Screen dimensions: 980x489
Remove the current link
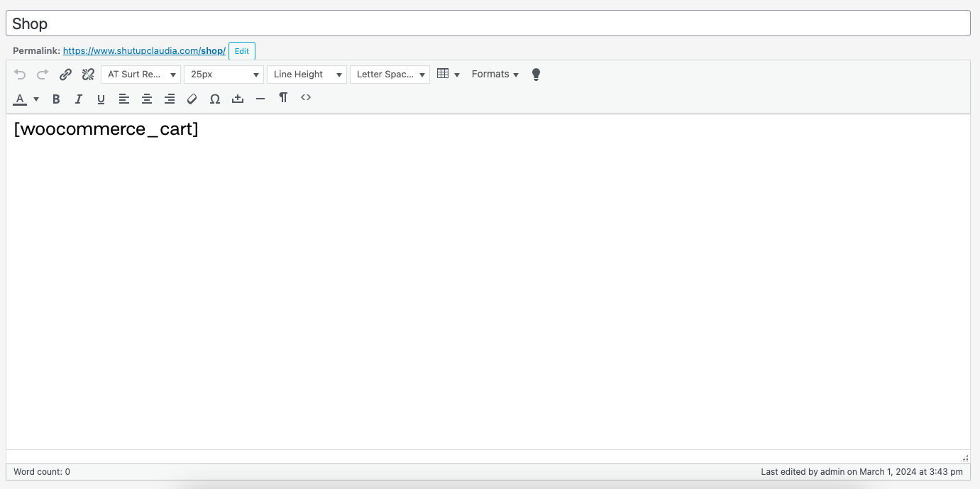pos(88,74)
